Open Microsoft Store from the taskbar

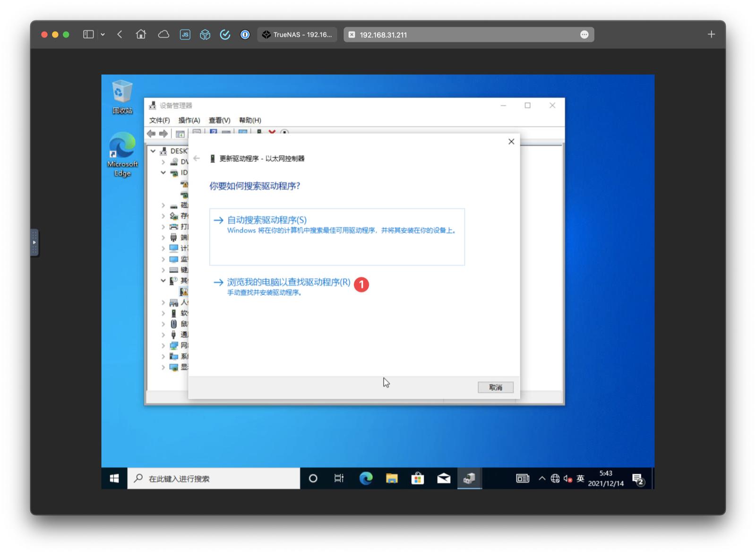pos(418,478)
